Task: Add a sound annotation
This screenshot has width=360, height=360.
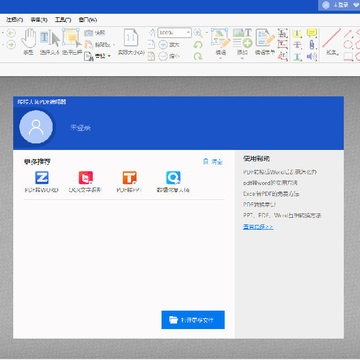Action: (x=311, y=56)
